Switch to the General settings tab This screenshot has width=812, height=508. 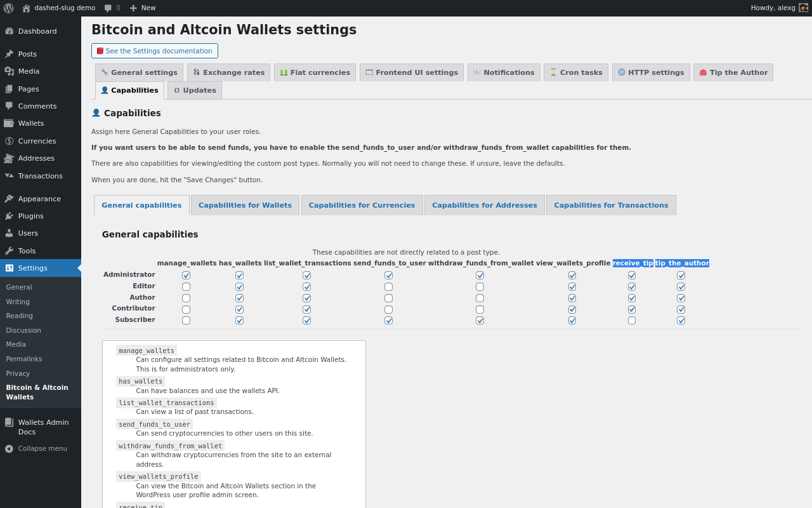(139, 72)
